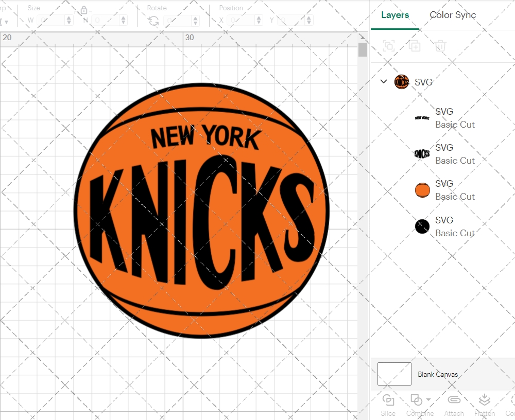Click the Rotate icon
515x420 pixels.
[153, 21]
